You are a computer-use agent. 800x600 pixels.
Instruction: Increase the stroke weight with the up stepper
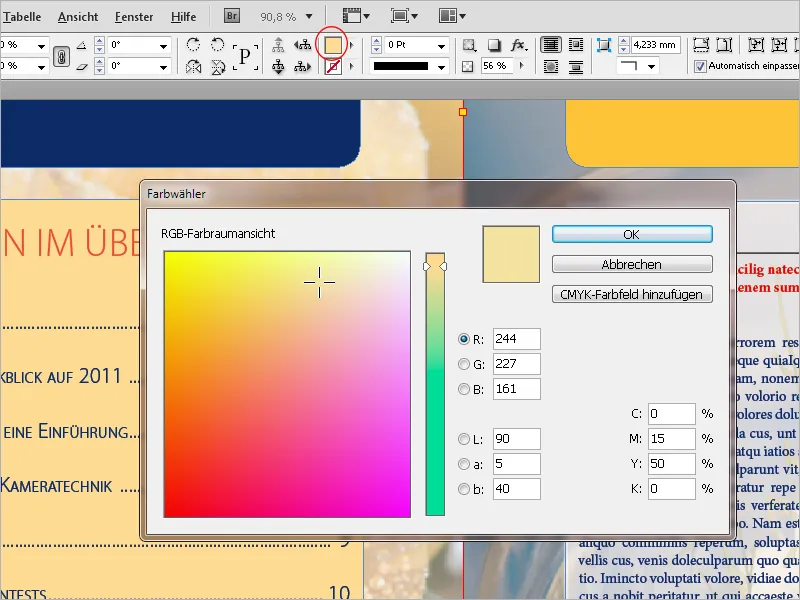[x=376, y=41]
